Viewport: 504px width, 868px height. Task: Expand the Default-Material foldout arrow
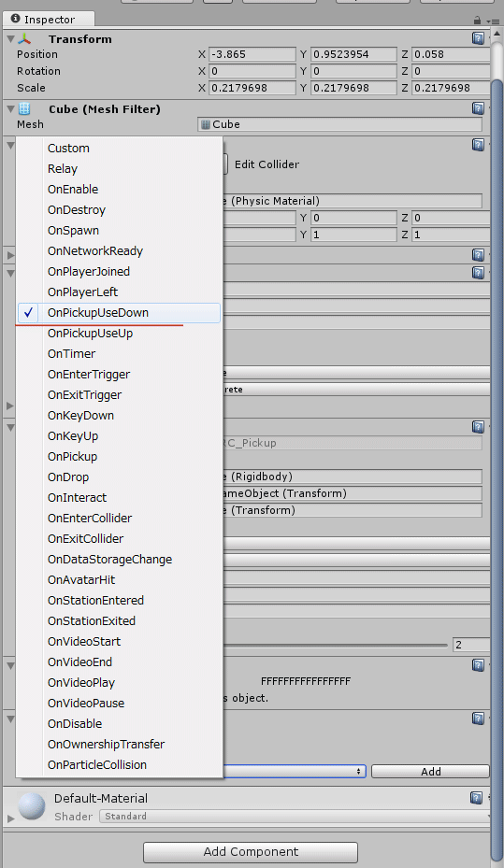(10, 818)
